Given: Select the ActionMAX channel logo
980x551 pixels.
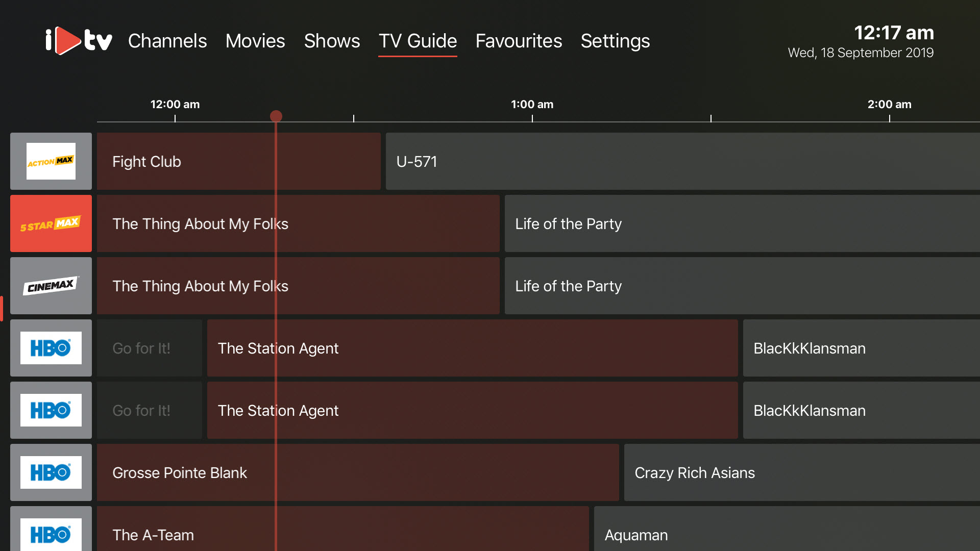Looking at the screenshot, I should tap(51, 161).
